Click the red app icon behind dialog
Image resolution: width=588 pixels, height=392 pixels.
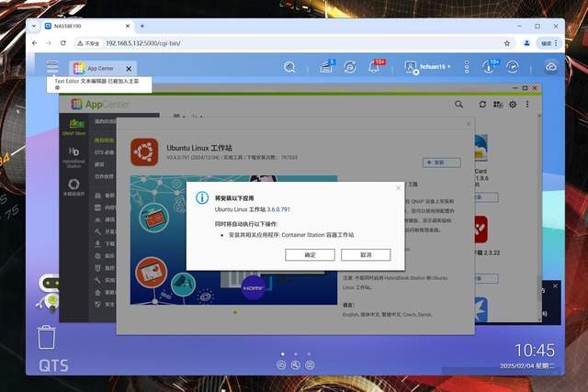[481, 230]
